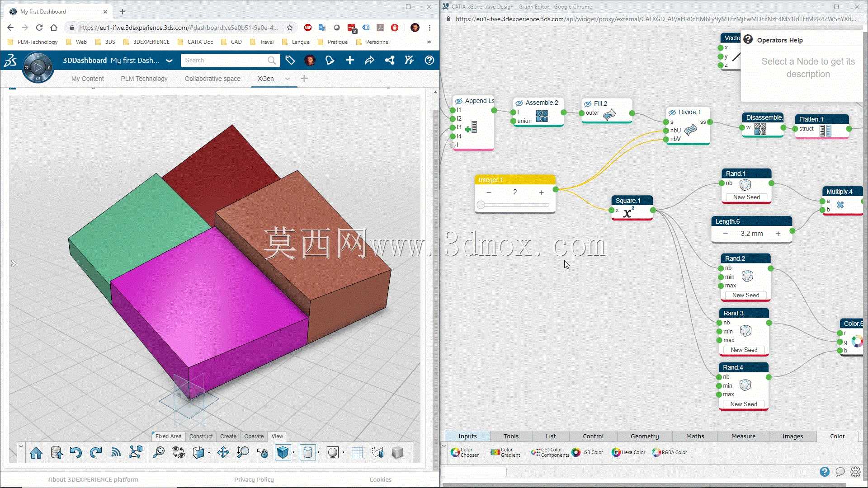The height and width of the screenshot is (488, 868).
Task: Select the Zoom in/out magnifier tool
Action: [x=243, y=452]
